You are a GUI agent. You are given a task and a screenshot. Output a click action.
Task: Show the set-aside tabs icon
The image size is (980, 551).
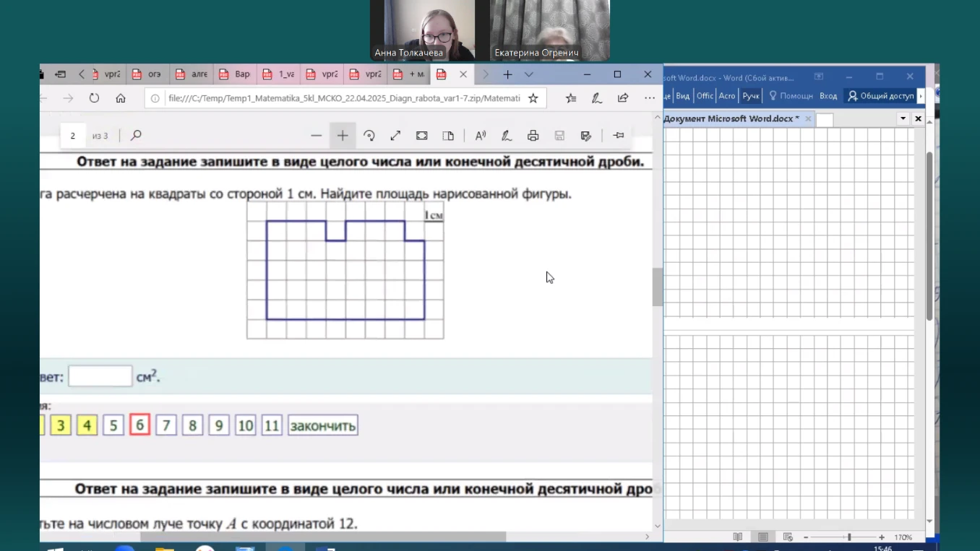[61, 74]
